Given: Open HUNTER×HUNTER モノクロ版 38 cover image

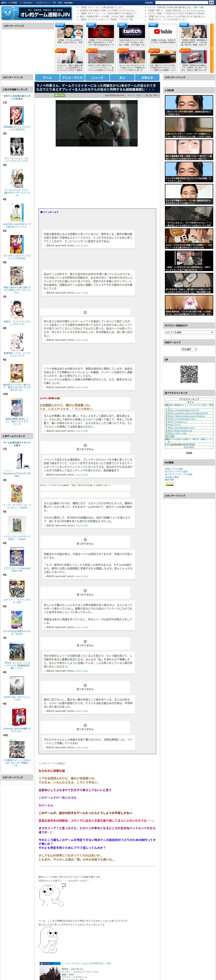Looking at the screenshot, I should (x=17, y=213).
